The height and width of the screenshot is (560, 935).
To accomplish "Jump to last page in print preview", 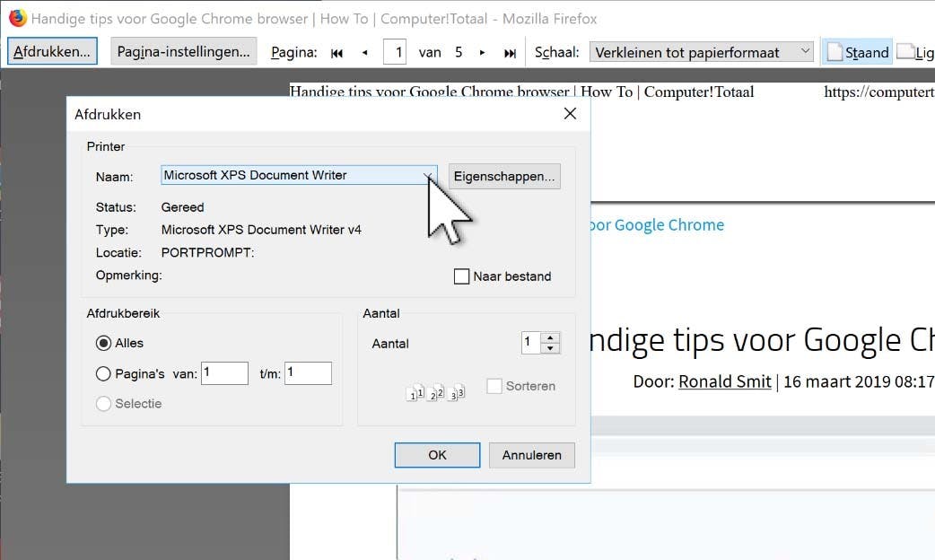I will click(x=510, y=52).
